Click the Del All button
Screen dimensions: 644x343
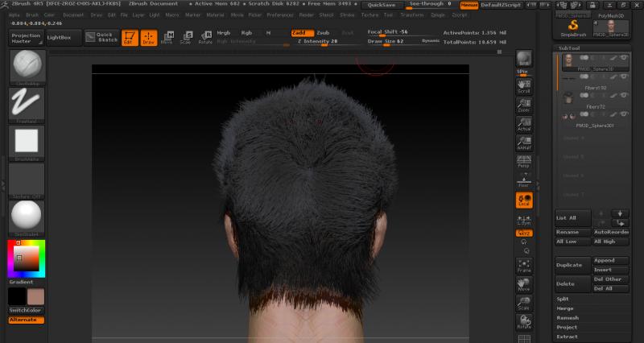611,289
